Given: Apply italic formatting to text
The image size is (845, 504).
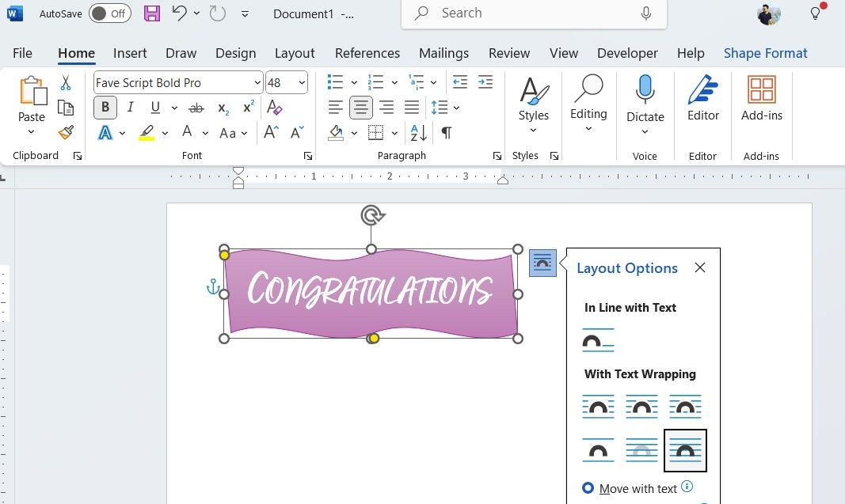Looking at the screenshot, I should tap(130, 108).
